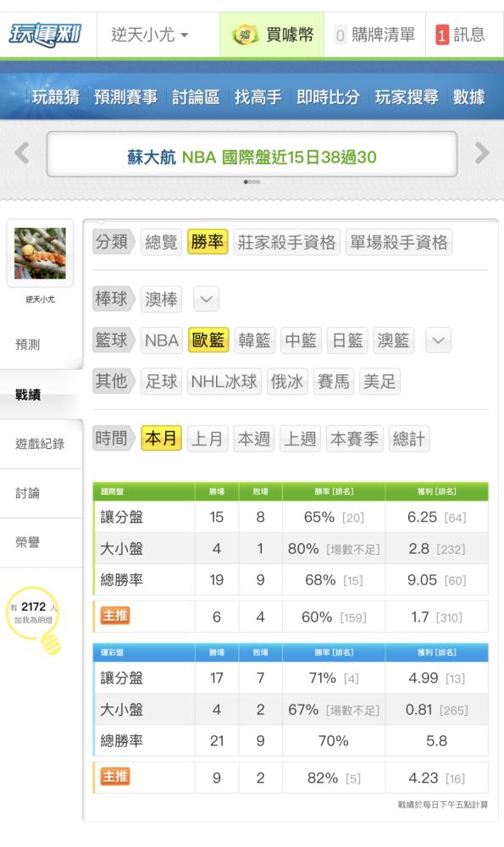This screenshot has width=504, height=847.
Task: Open the 討論 sidebar tab
Action: (x=28, y=493)
